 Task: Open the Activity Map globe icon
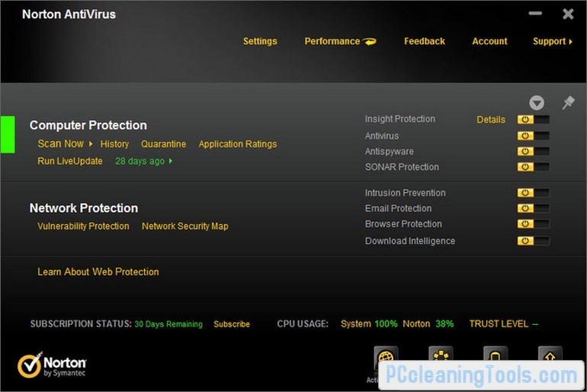386,354
